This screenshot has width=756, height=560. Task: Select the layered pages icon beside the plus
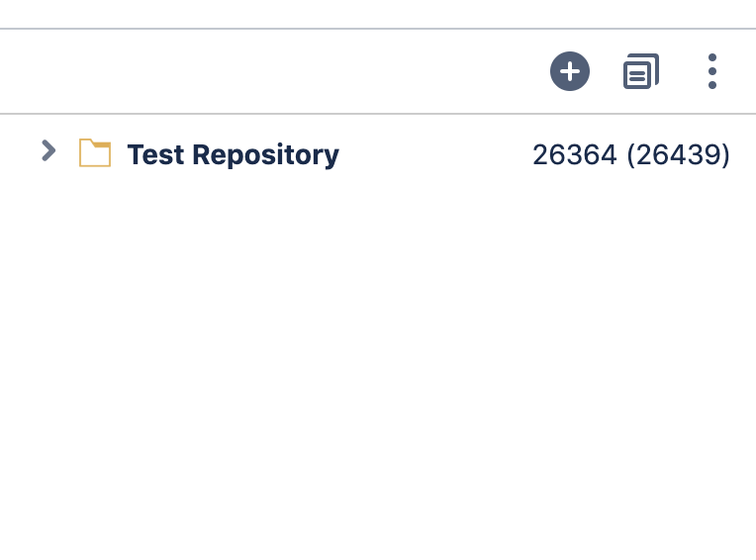pyautogui.click(x=641, y=71)
